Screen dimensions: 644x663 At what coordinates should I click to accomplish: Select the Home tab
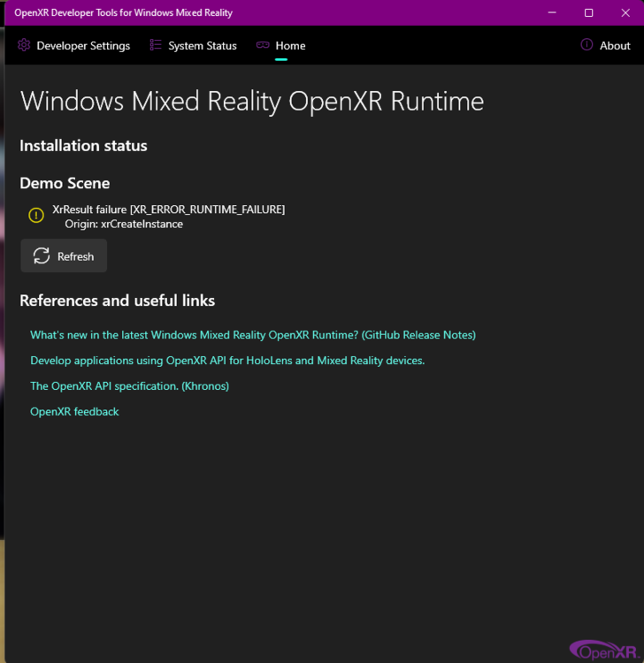tap(281, 46)
